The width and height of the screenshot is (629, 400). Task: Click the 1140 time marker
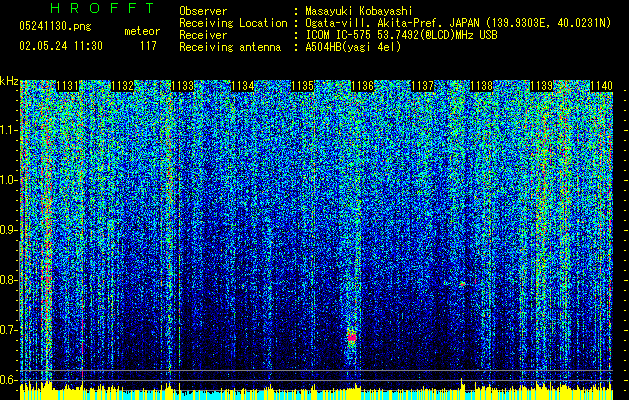coord(601,86)
